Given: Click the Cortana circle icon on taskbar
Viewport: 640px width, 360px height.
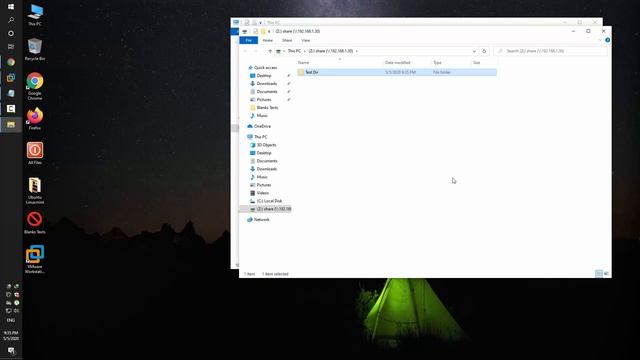Looking at the screenshot, I should 11,33.
